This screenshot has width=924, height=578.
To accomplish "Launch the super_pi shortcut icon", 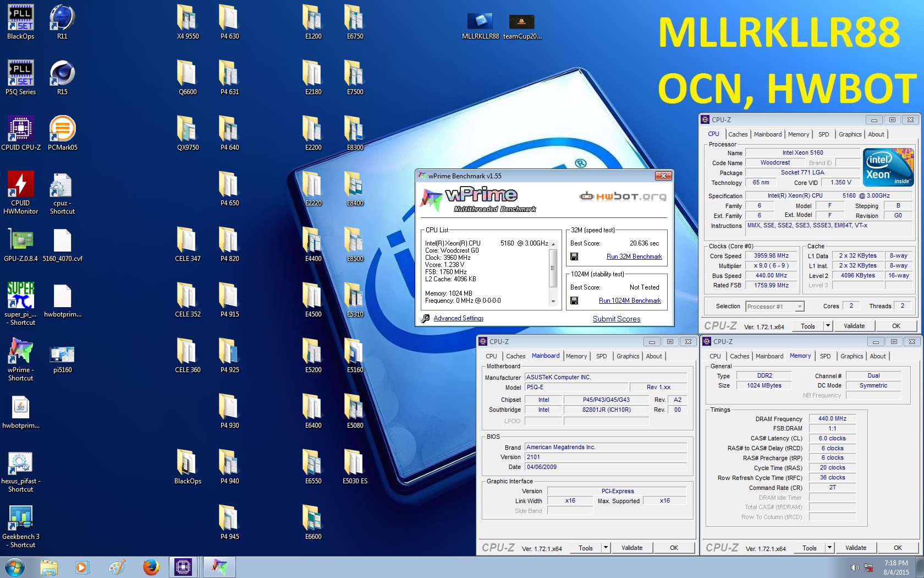I will click(20, 296).
